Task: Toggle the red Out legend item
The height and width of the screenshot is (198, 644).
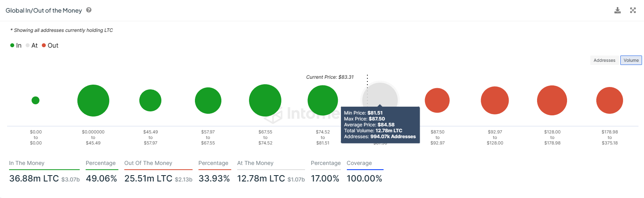Action: coord(50,46)
